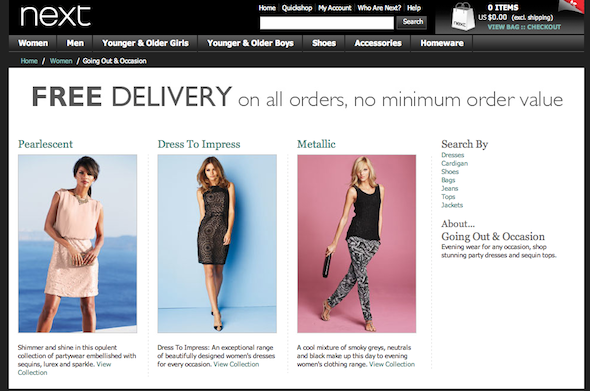Open the Homeware menu
This screenshot has height=391, width=590.
442,43
